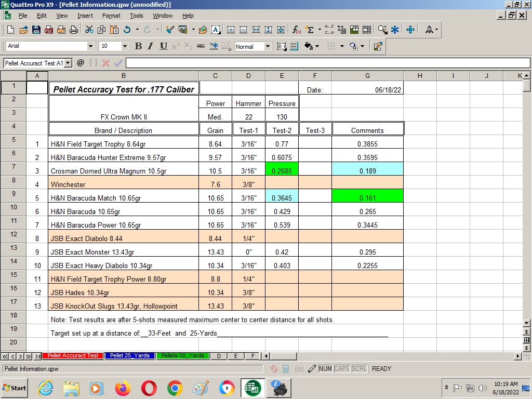Click the @ function button beside name box

coord(81,63)
